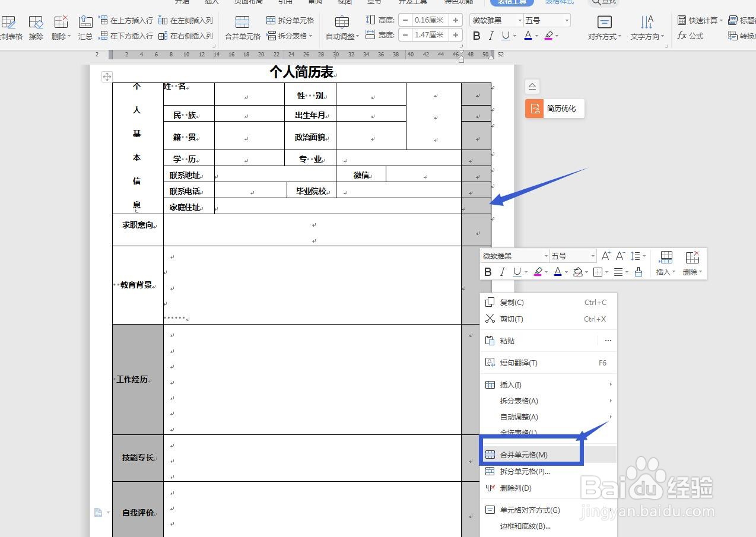Screen dimensions: 756x537
Task: Increase column width with plus button
Action: (x=456, y=35)
